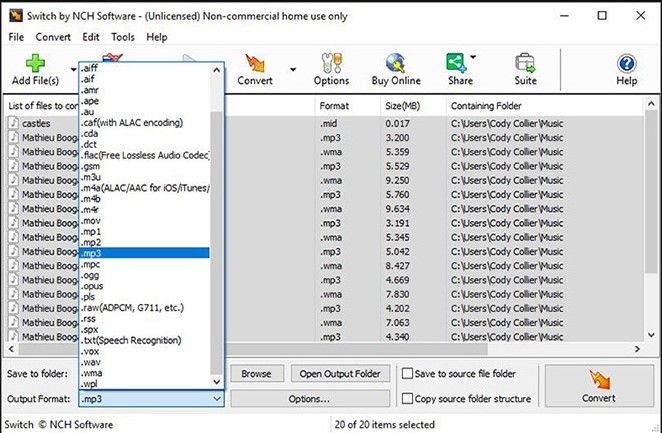Click format list scroll-down arrow
This screenshot has width=662, height=433.
[217, 382]
